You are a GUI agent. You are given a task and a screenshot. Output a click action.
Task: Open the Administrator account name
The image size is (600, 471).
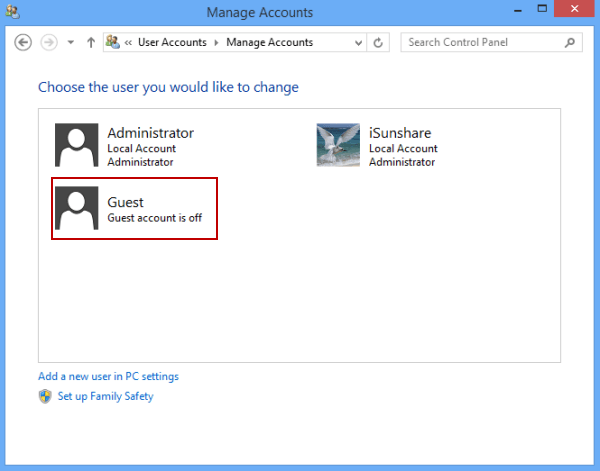click(x=150, y=133)
